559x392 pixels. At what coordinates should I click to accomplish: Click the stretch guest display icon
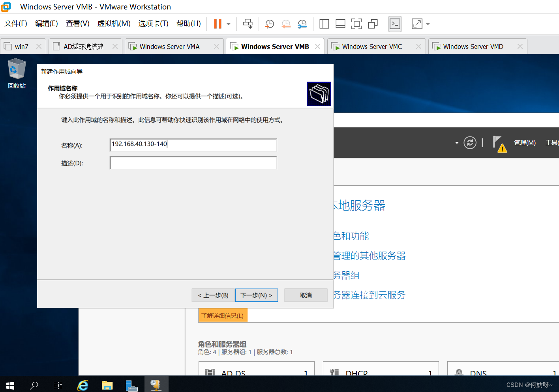click(417, 24)
